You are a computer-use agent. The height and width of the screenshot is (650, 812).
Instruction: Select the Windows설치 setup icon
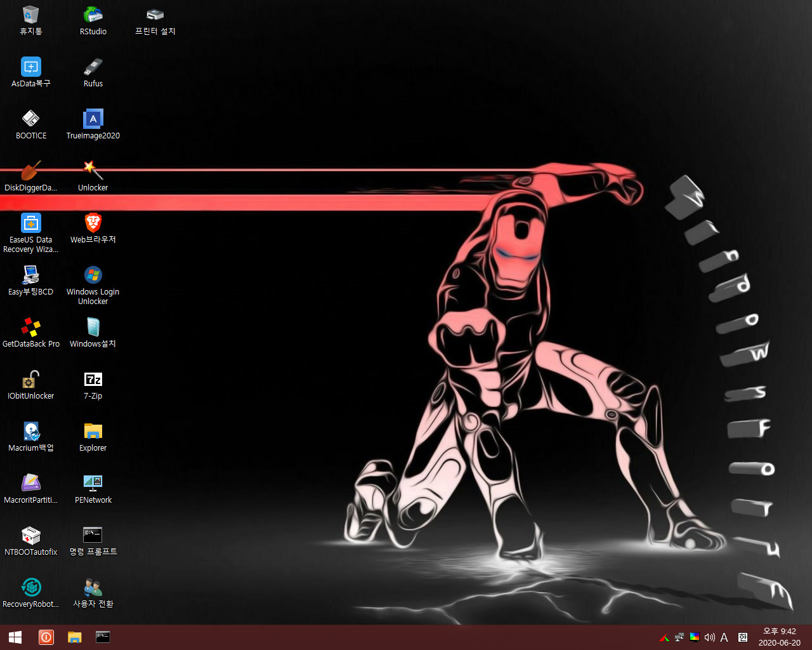[93, 333]
